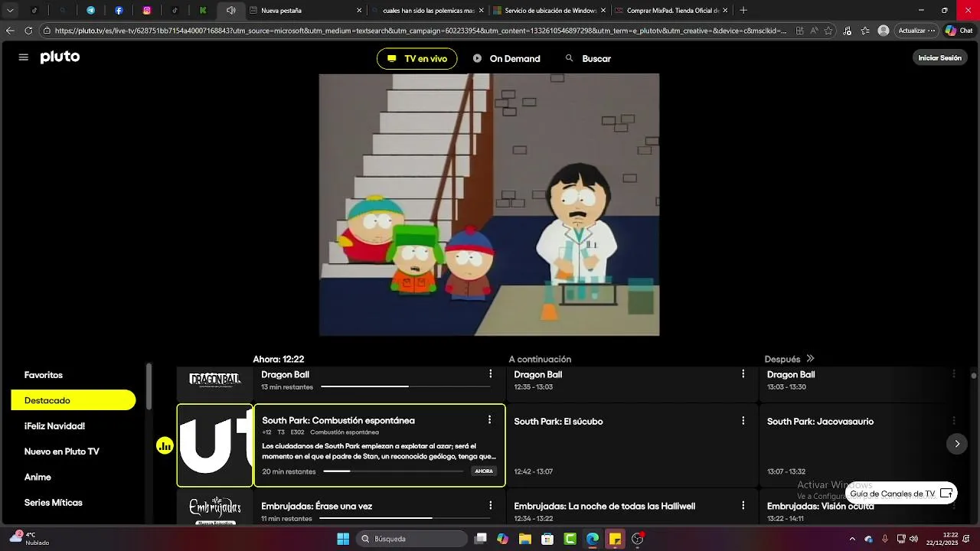
Task: Open the pinned Facebook tab
Action: click(x=119, y=11)
